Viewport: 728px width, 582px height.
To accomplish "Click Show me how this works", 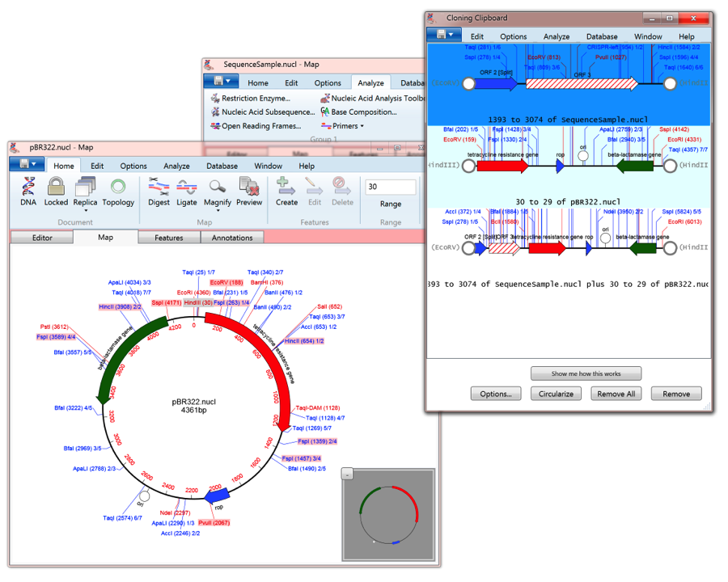I will coord(586,373).
